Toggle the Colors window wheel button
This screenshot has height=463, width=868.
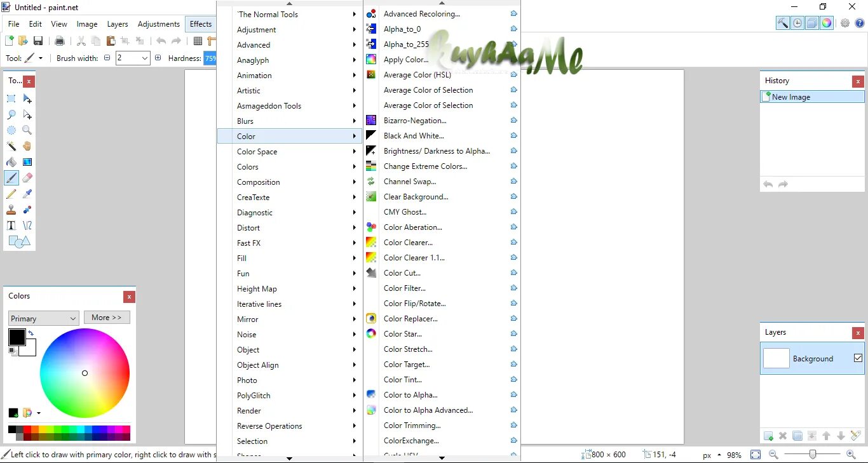click(827, 23)
